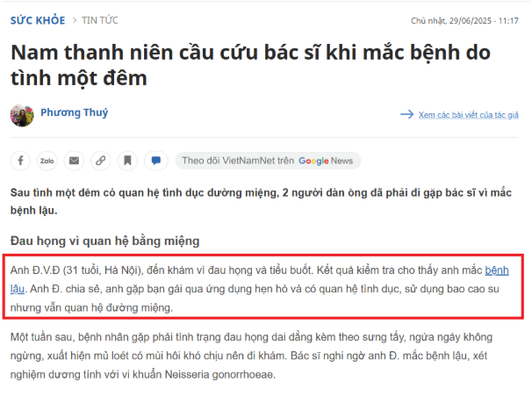Share the article via Zalo
Image resolution: width=532 pixels, height=396 pixels.
tap(47, 161)
